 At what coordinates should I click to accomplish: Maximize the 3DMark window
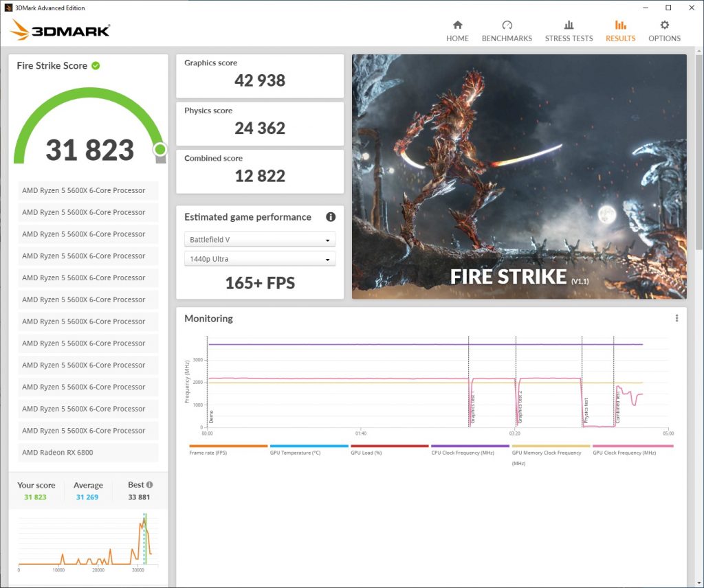(668, 8)
